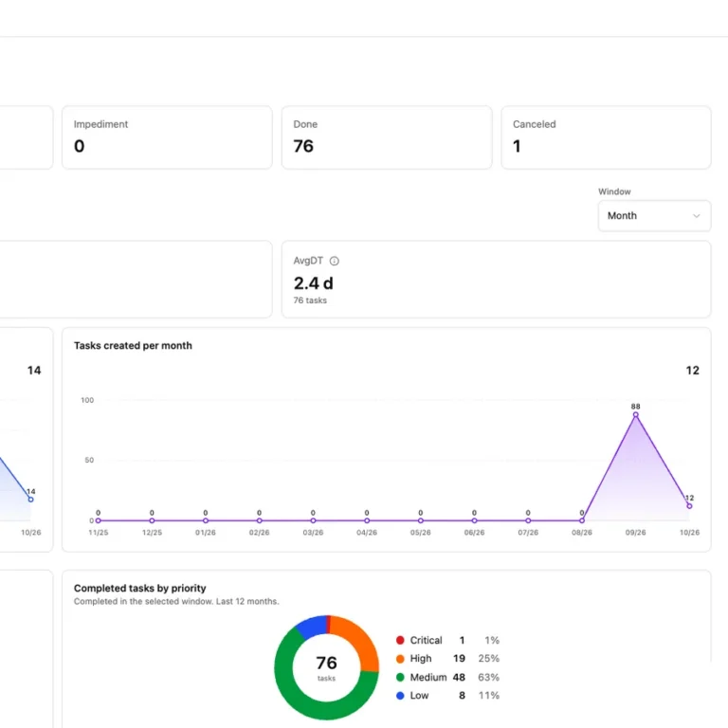Click the '2.4 d' AvgDT value
Viewport: 728px width, 728px height.
pos(314,283)
